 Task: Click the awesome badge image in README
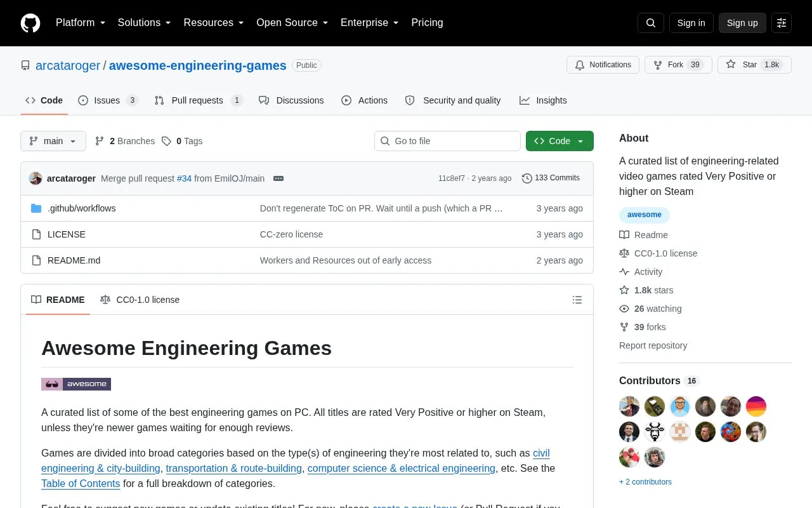click(76, 384)
